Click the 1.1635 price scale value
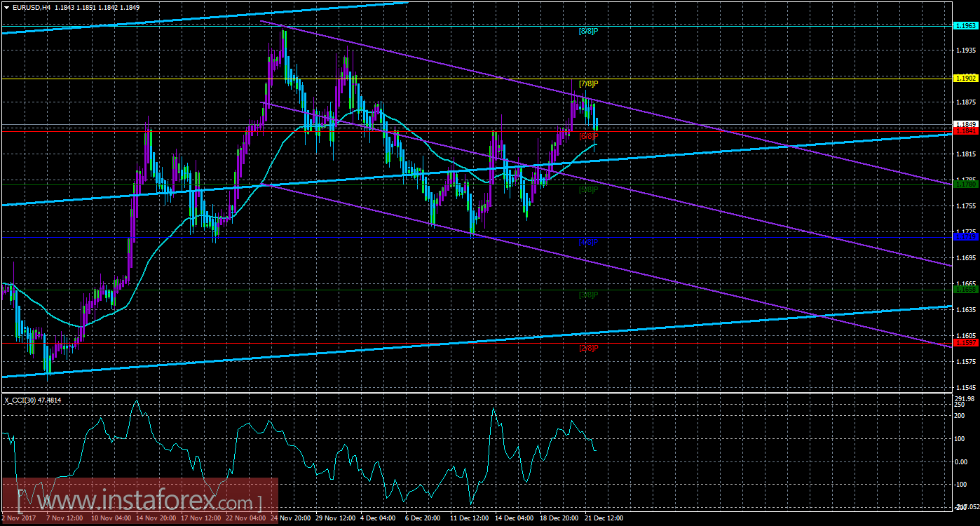This screenshot has width=980, height=526. coord(965,310)
